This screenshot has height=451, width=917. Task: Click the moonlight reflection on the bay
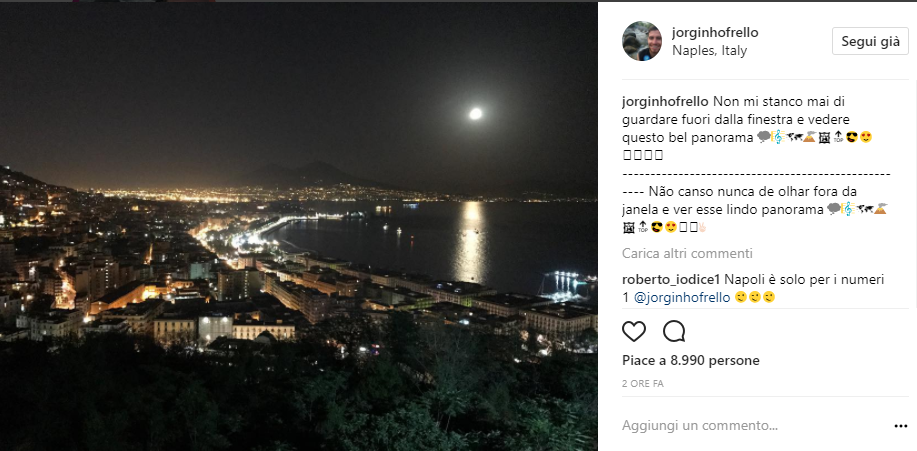click(x=471, y=241)
